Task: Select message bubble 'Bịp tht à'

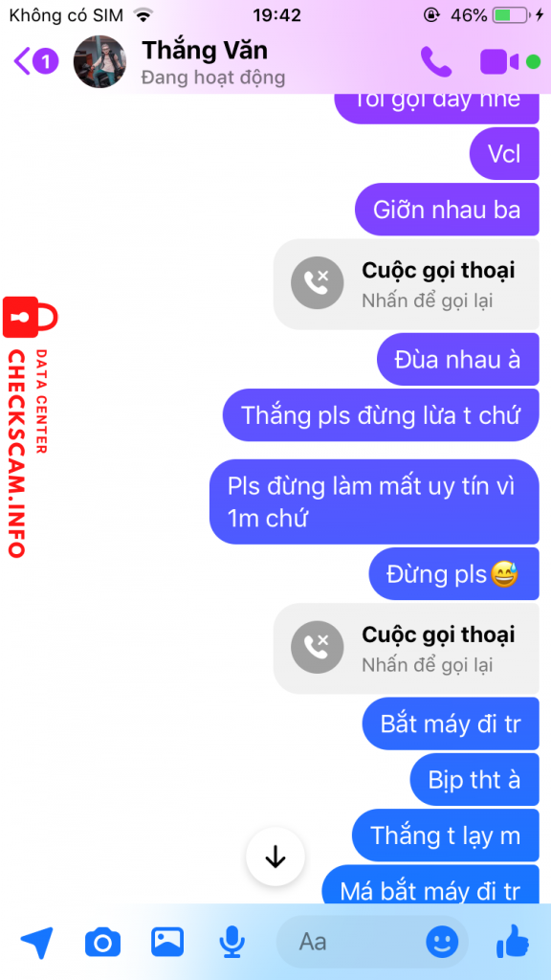Action: pos(474,779)
